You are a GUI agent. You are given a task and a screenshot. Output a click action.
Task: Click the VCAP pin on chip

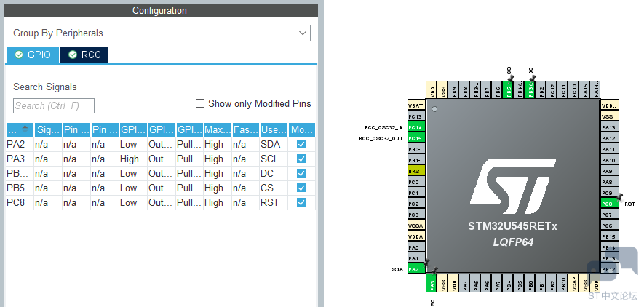point(573,283)
